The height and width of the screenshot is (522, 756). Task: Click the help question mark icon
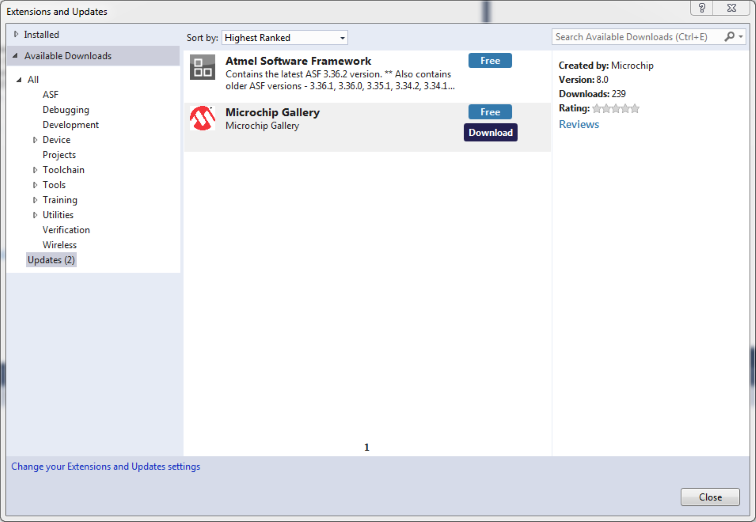(x=703, y=8)
